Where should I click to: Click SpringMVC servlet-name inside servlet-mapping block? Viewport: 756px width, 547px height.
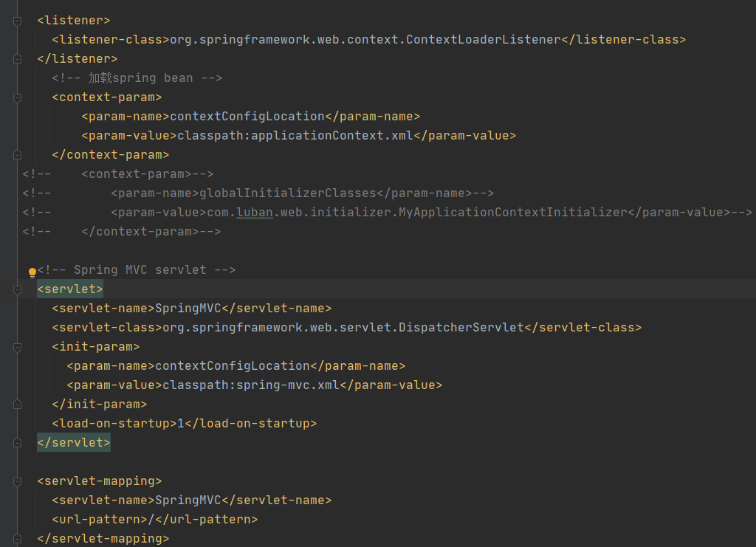click(x=188, y=500)
